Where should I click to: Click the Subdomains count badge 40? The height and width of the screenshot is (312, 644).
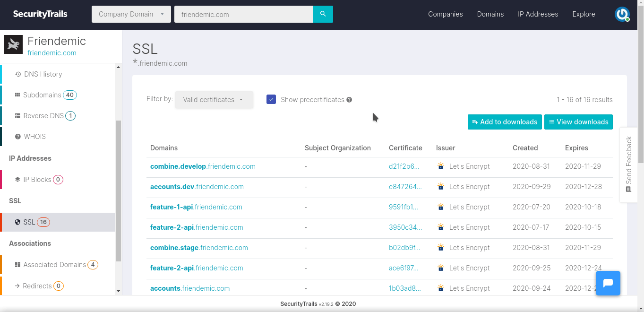[70, 95]
